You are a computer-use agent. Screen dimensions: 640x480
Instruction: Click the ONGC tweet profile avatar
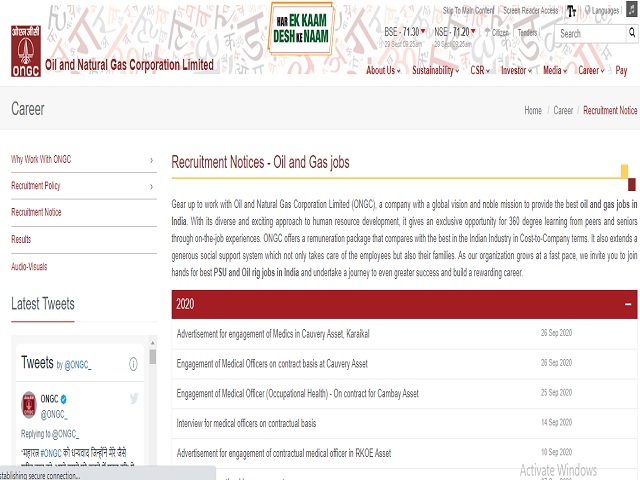tap(29, 405)
